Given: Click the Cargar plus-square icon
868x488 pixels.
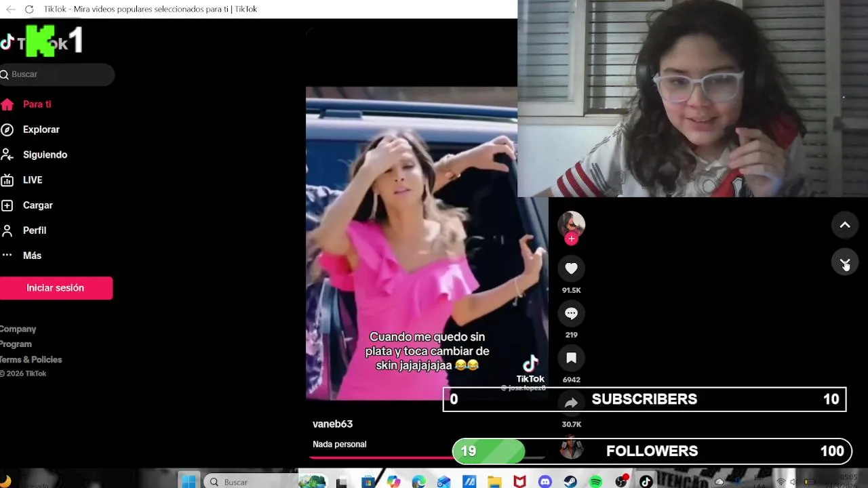Looking at the screenshot, I should click(x=7, y=205).
